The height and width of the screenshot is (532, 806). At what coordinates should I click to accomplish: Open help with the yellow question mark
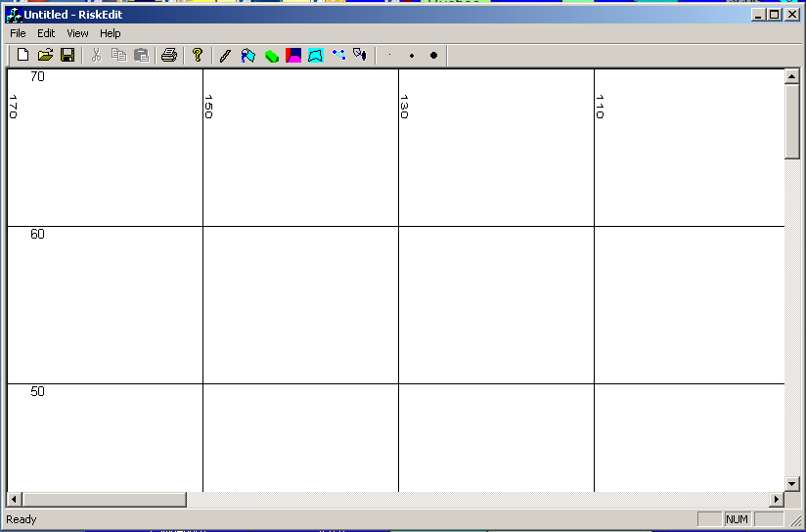click(198, 55)
